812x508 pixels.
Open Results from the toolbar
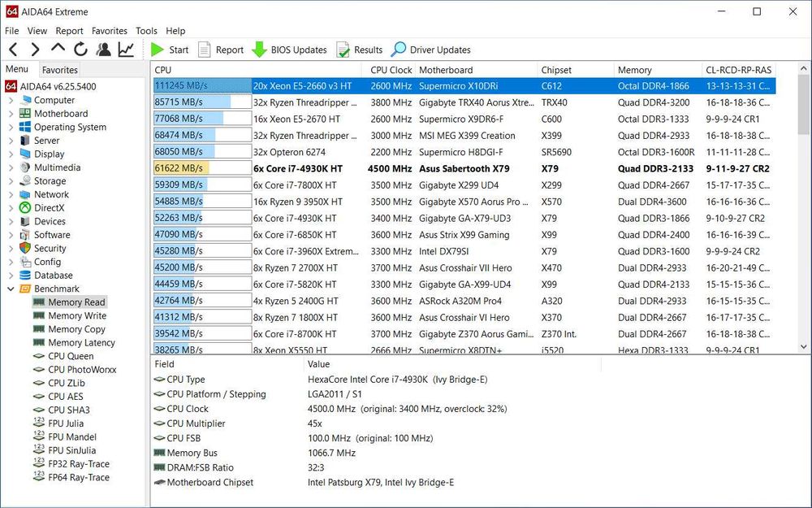[x=359, y=50]
